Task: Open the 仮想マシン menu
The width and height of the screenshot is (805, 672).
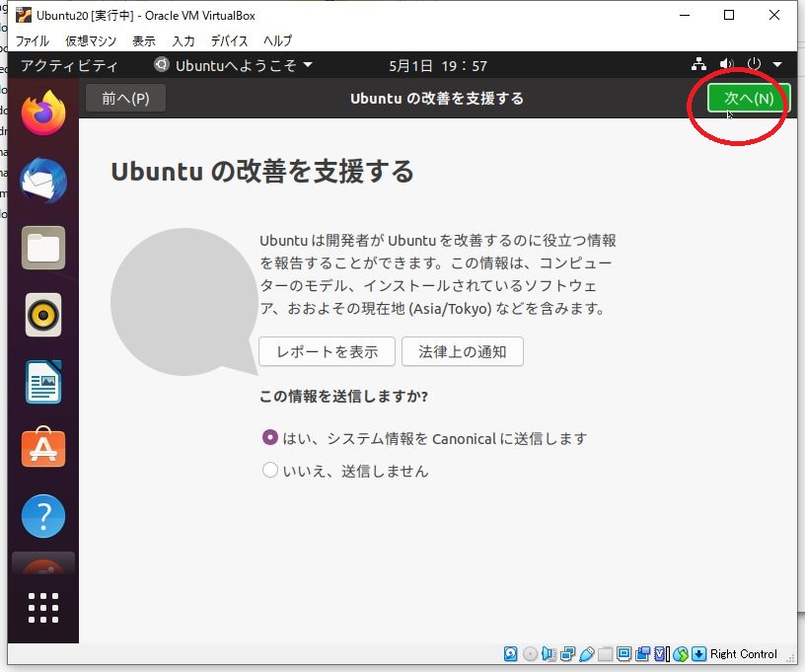Action: point(91,40)
